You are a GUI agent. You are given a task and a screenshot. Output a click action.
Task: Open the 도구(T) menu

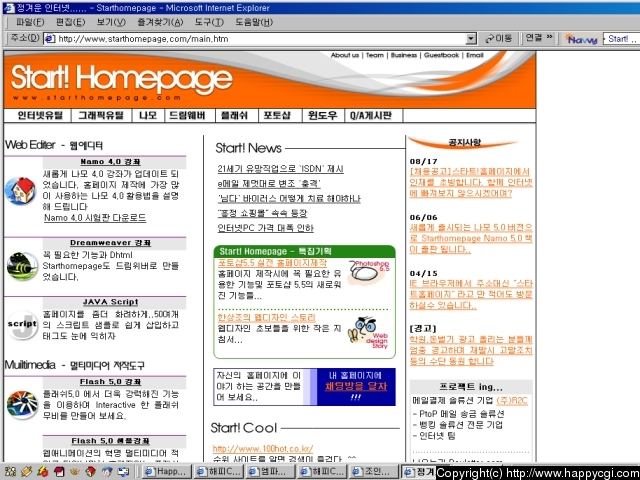point(209,22)
